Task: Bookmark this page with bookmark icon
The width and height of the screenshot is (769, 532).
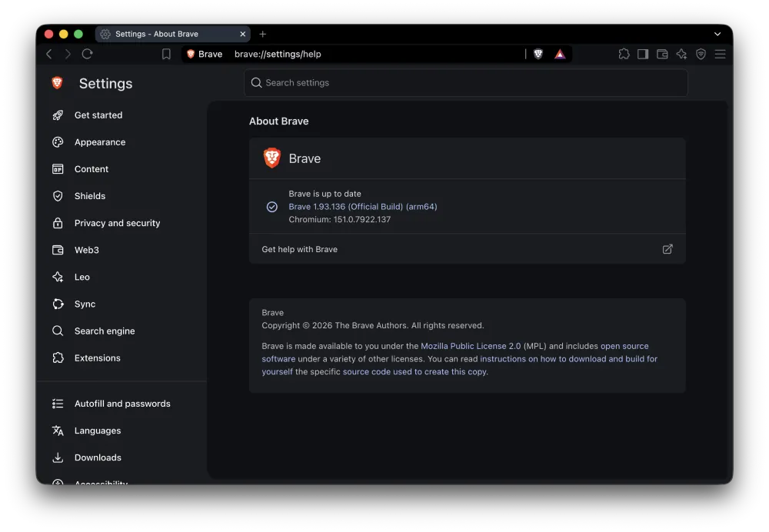Action: 166,54
